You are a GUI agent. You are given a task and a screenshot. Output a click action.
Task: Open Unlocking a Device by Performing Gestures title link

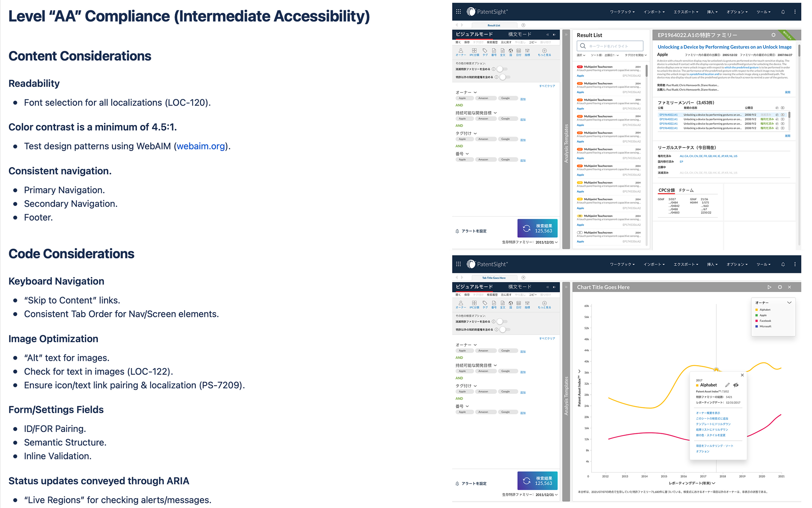click(724, 47)
